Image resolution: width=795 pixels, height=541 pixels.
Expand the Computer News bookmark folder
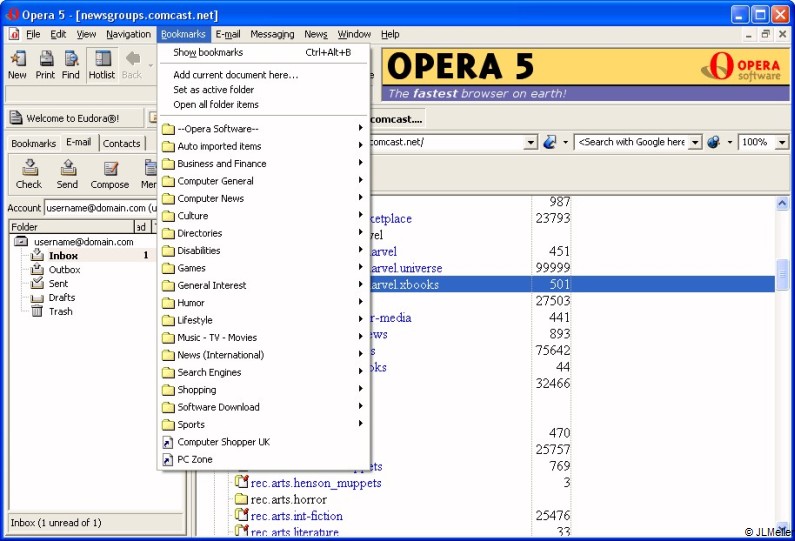tap(264, 198)
